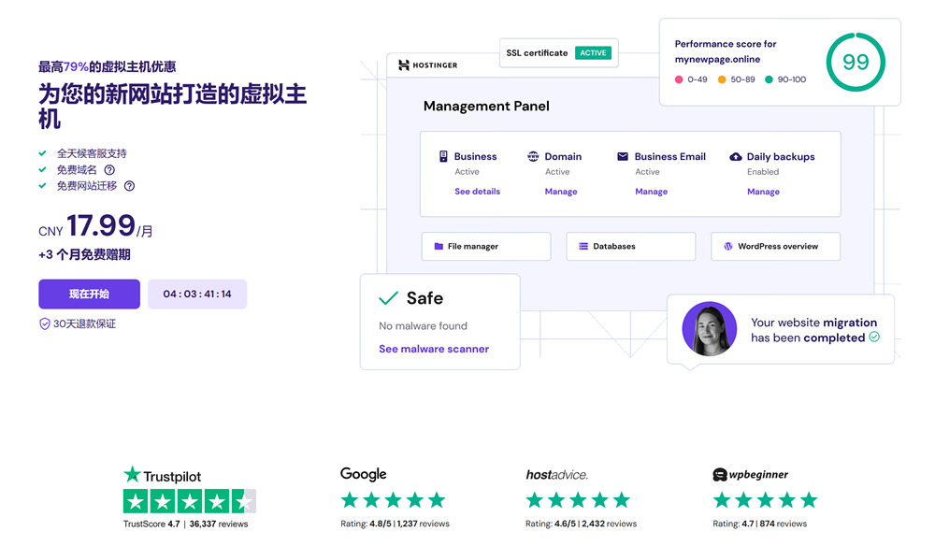Click the 现在开始 button
This screenshot has width=935, height=560.
90,294
